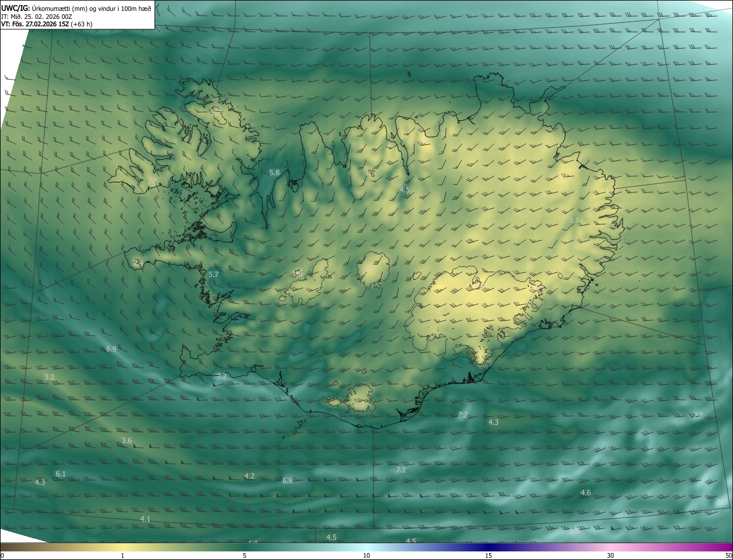Click the colorbar tick label '30'
The width and height of the screenshot is (733, 560).
(610, 555)
